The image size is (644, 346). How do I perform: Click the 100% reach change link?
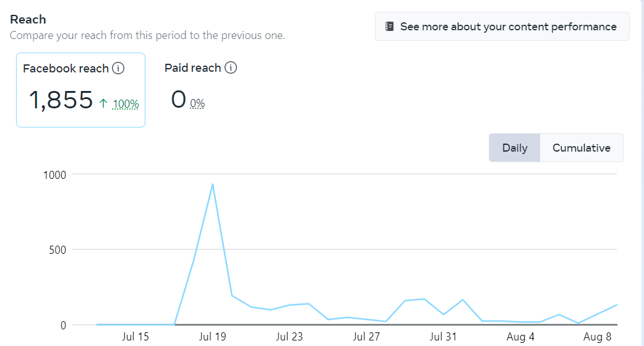click(x=126, y=104)
